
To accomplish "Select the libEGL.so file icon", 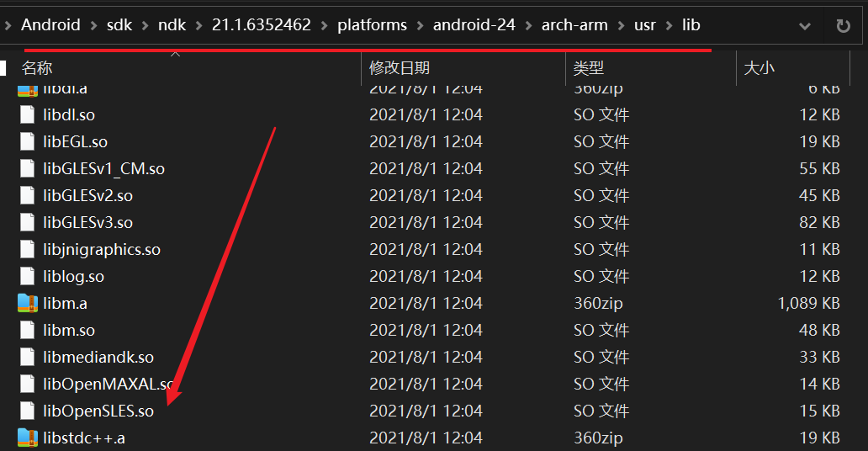I will coord(28,141).
